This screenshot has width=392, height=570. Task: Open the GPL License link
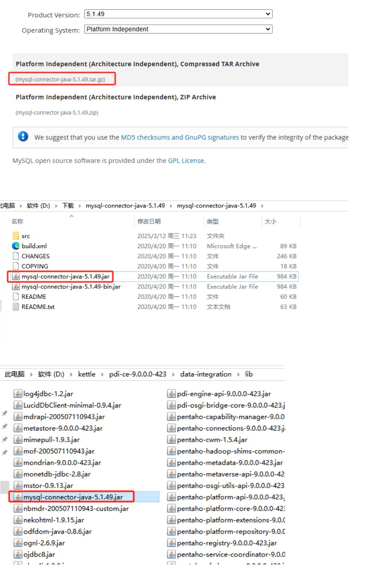coord(186,161)
